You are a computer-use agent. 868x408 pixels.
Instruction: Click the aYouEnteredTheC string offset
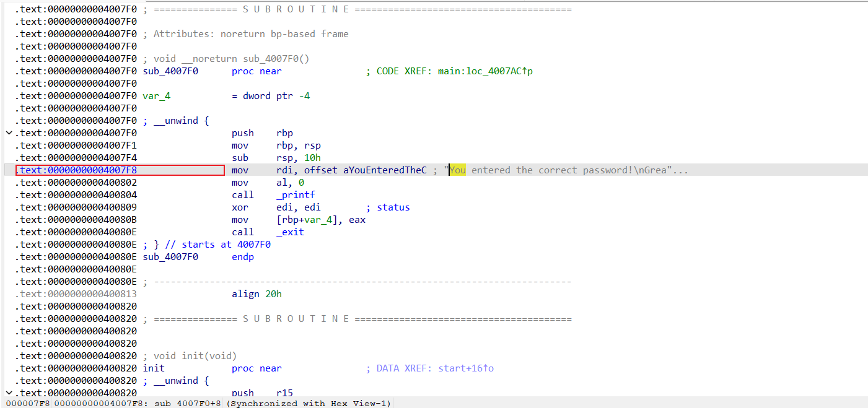[385, 170]
